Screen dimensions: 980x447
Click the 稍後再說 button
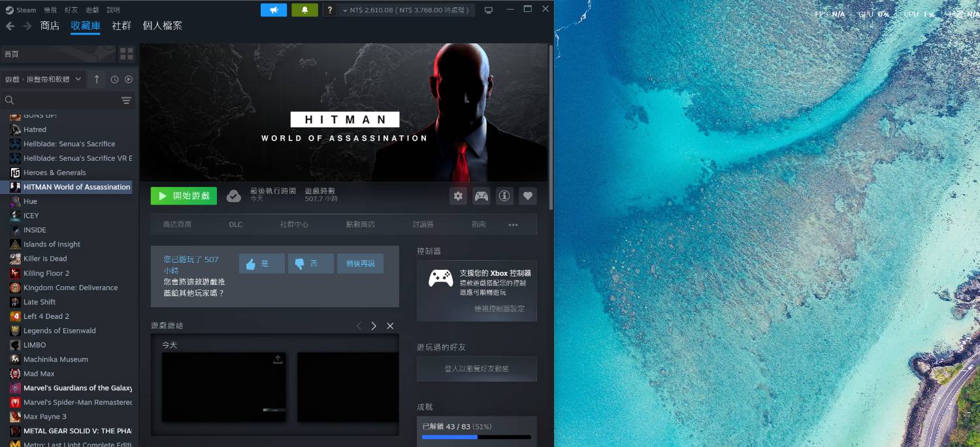361,263
